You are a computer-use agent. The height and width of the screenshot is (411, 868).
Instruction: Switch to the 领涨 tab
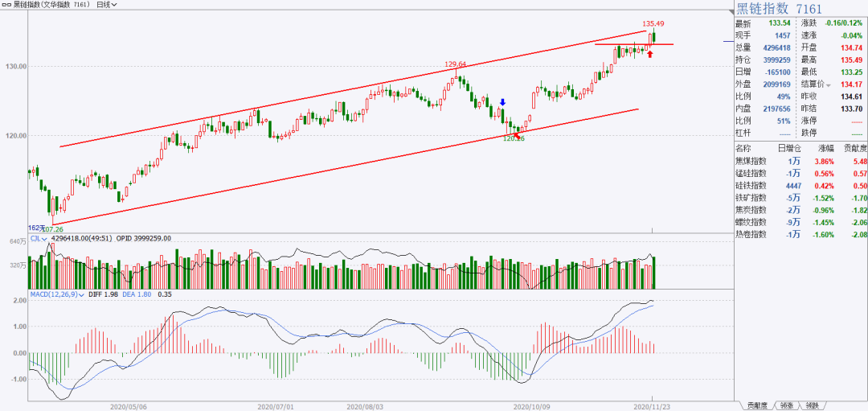(787, 405)
